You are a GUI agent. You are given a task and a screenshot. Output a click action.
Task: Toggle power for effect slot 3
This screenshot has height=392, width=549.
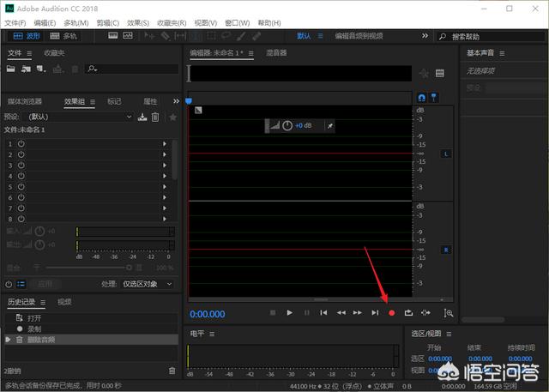pos(21,166)
